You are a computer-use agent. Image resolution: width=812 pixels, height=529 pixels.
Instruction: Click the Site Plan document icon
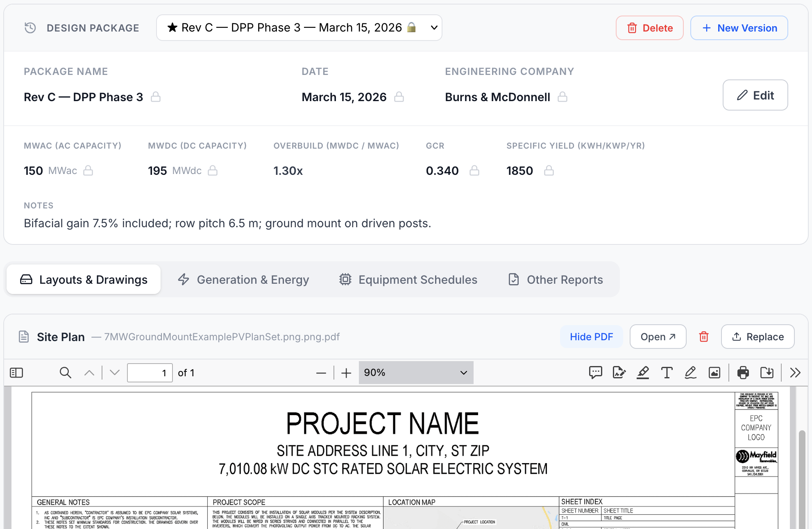(24, 337)
